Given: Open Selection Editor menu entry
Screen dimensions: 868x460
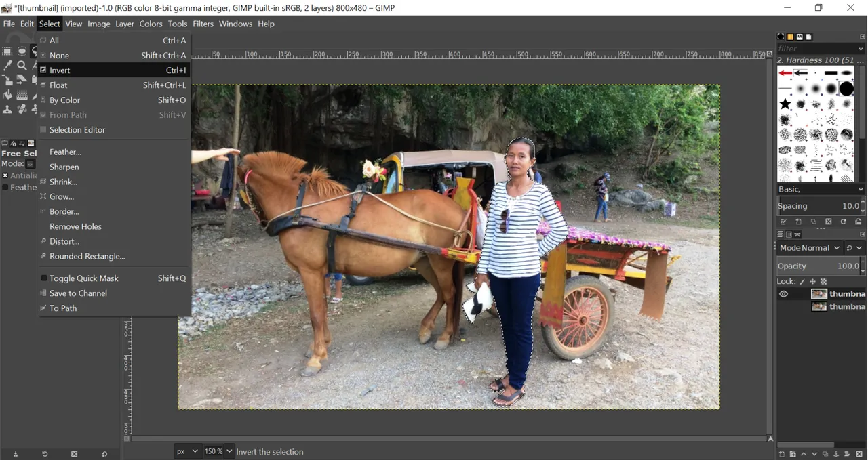Looking at the screenshot, I should point(114,130).
